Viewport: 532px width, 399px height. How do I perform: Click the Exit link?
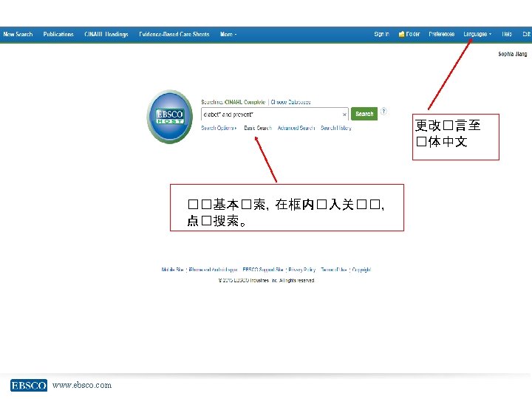tap(526, 34)
